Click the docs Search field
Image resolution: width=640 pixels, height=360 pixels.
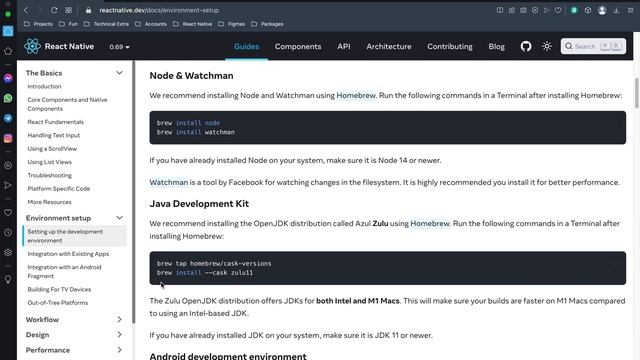(x=593, y=47)
